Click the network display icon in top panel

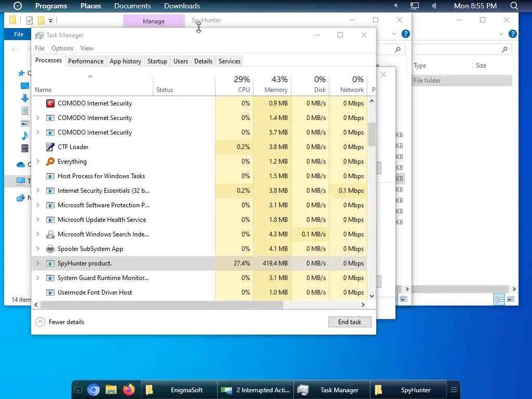point(415,6)
